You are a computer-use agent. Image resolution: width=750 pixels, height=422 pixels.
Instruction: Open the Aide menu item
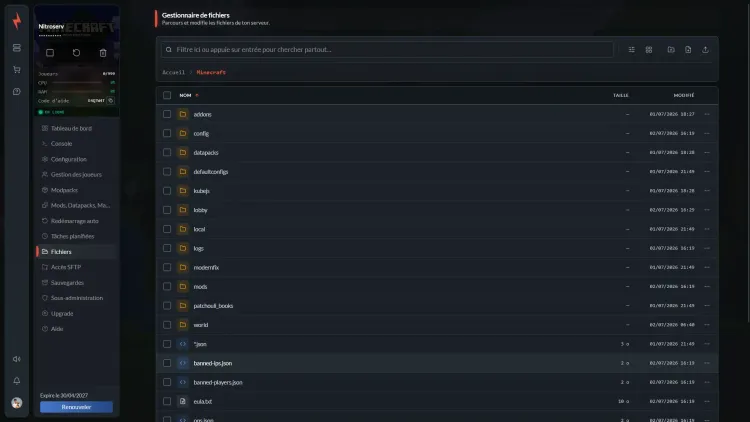click(77, 329)
